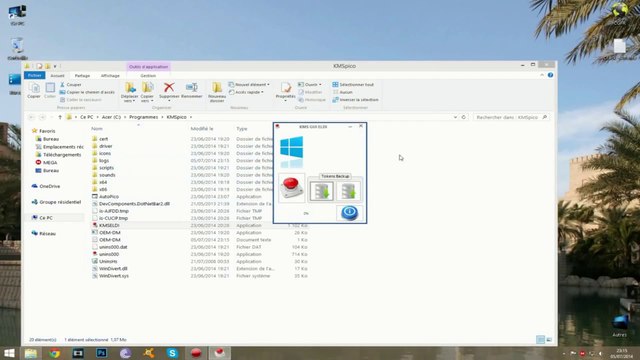640x360 pixels.
Task: Open the Supprimer dropdown arrow
Action: point(169,101)
